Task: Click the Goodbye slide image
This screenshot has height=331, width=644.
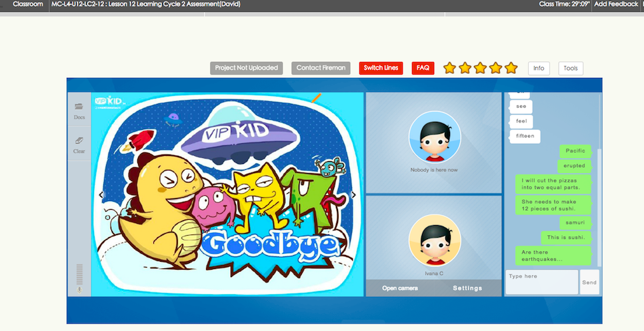Action: click(x=227, y=194)
